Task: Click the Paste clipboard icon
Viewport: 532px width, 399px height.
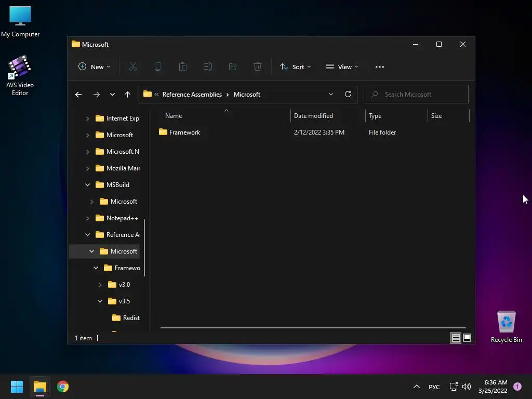Action: [x=182, y=67]
